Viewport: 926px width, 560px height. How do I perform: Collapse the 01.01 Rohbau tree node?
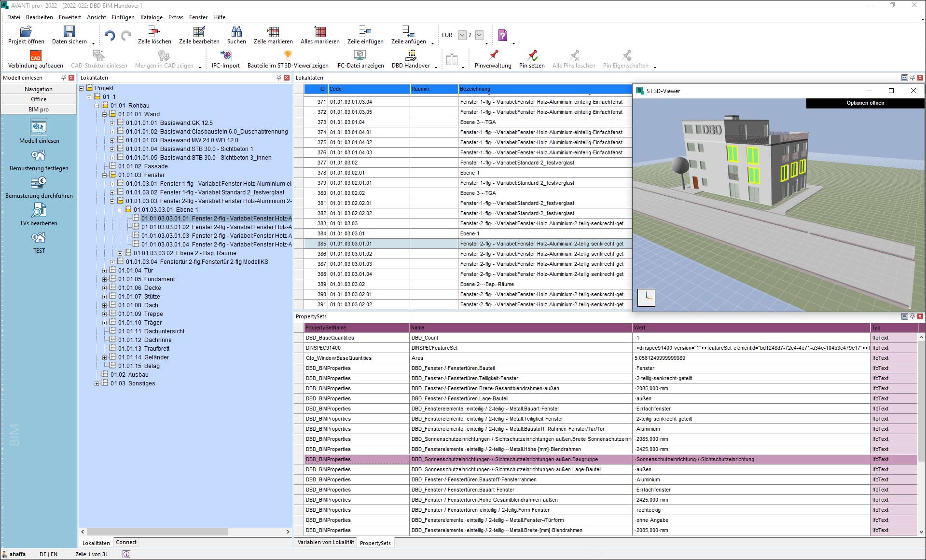tap(97, 106)
